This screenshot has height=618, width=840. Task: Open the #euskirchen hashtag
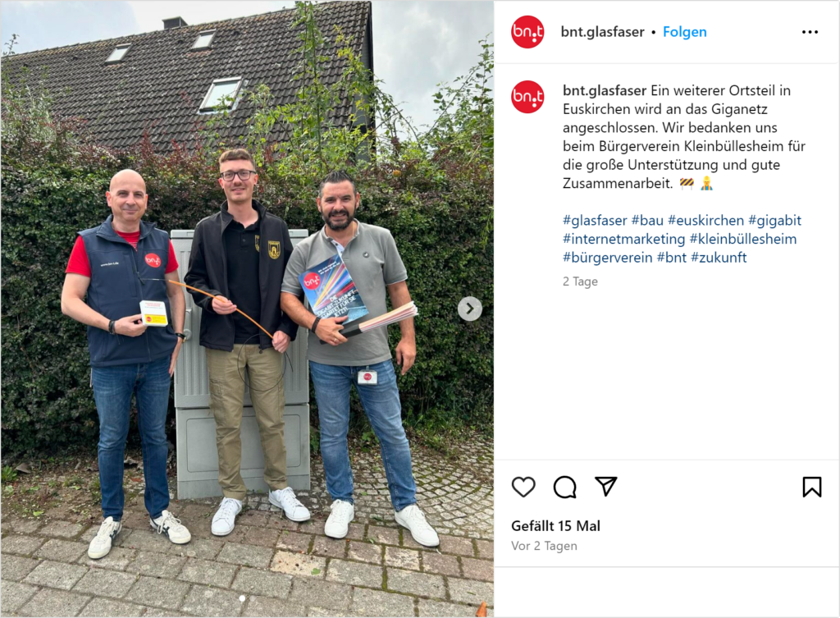(x=705, y=220)
